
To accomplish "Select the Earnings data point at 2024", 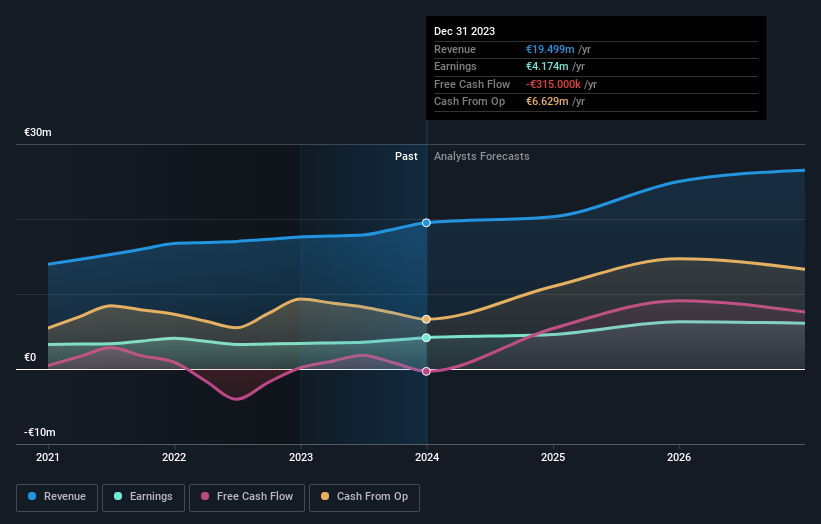I will click(x=426, y=338).
